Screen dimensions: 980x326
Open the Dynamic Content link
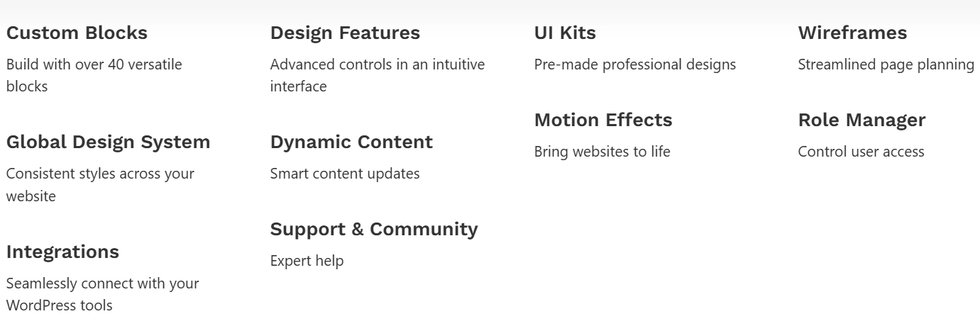tap(351, 142)
